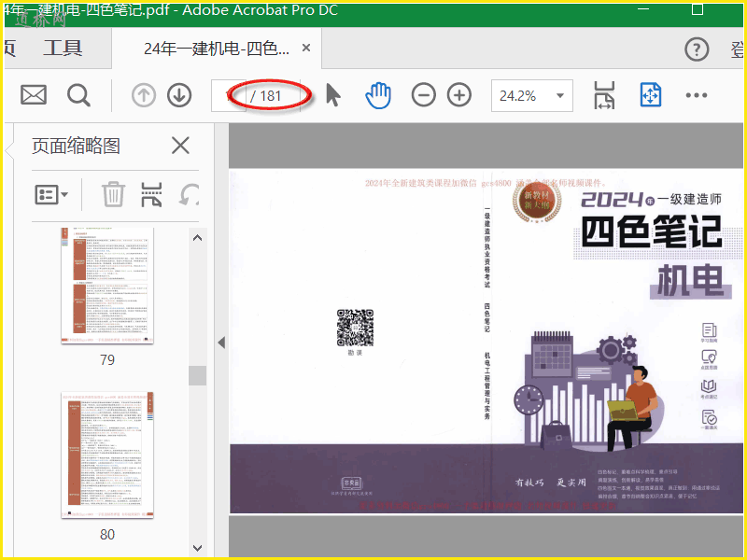
Task: Click the fit full page icon
Action: tap(650, 95)
